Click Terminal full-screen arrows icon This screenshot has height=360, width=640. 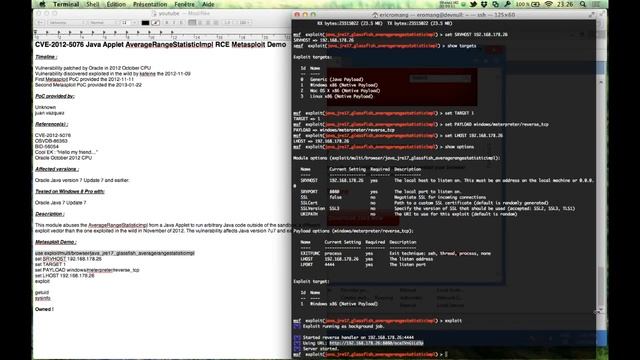tap(592, 15)
